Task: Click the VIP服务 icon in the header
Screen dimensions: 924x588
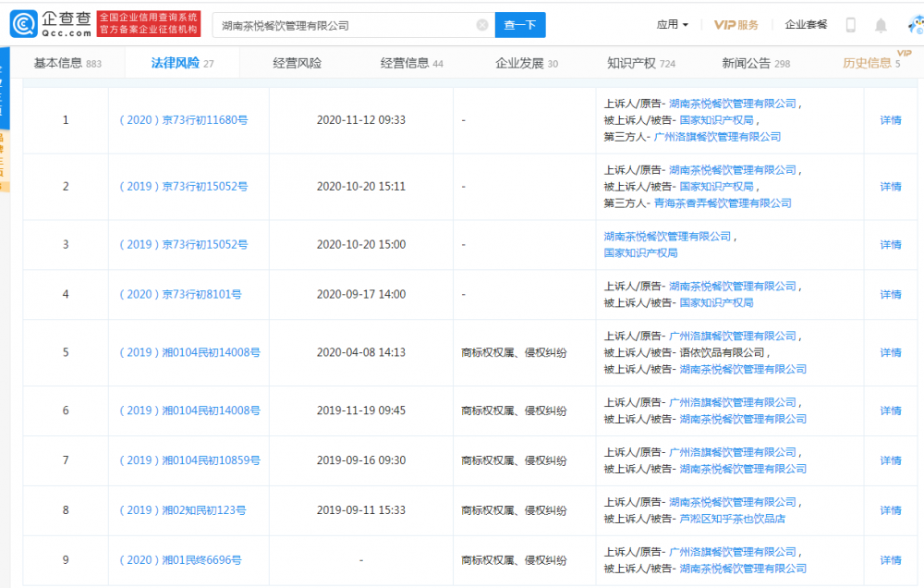Action: tap(736, 25)
